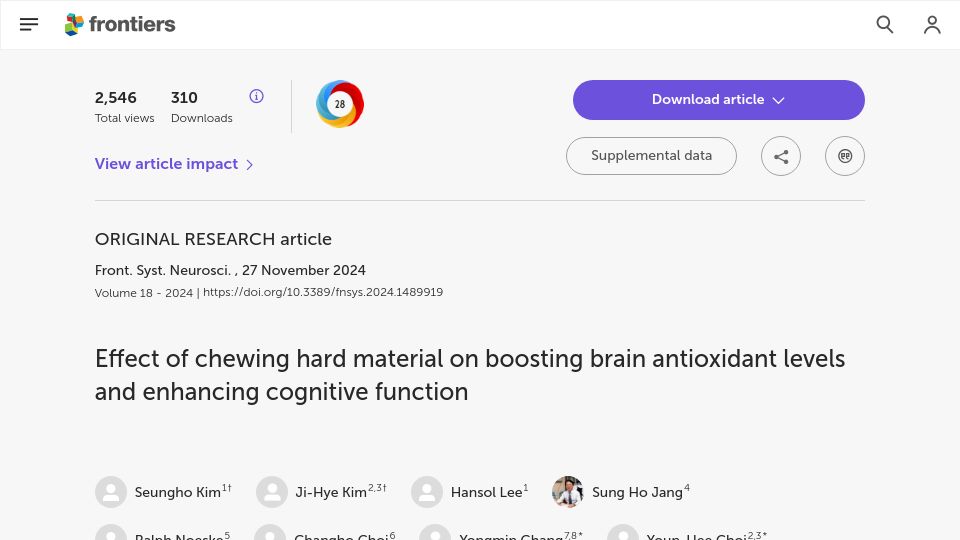This screenshot has height=540, width=960.
Task: Open Supplemental data
Action: click(651, 156)
